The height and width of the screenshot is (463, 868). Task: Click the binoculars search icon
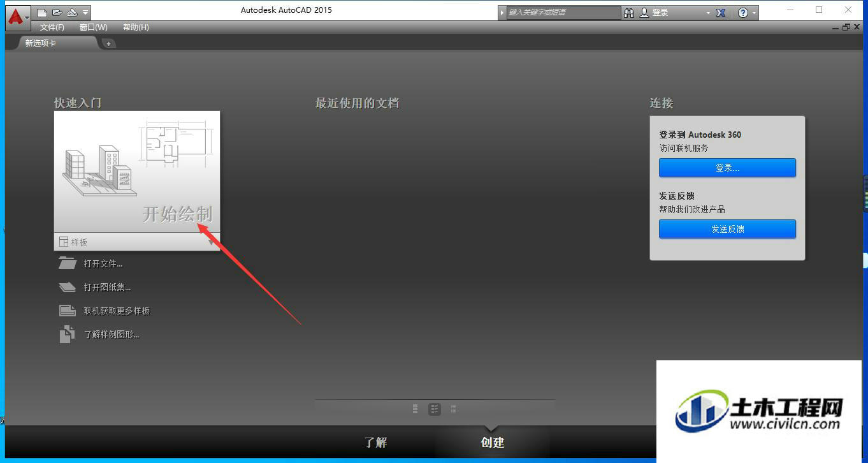(x=629, y=12)
